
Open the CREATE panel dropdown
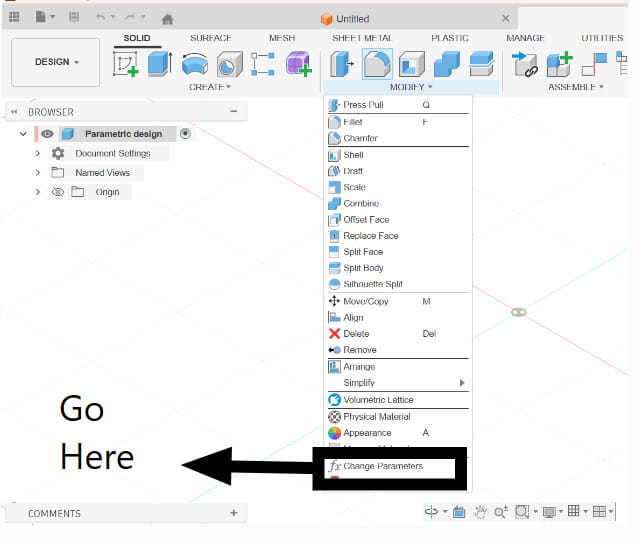click(210, 87)
